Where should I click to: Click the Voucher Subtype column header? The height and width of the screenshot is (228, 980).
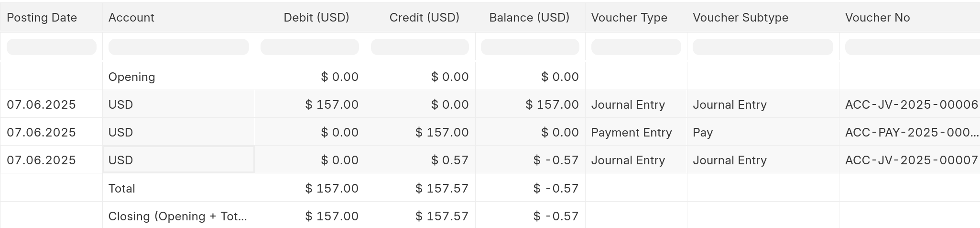click(740, 18)
